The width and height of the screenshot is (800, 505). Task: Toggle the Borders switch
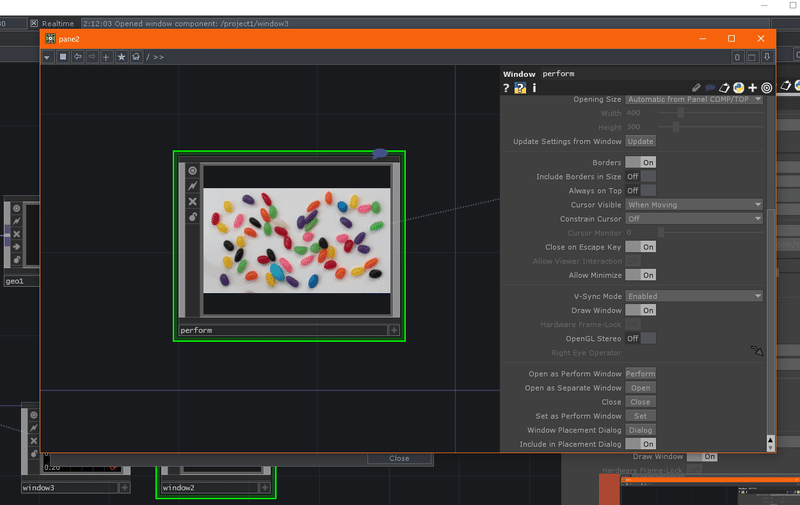click(x=640, y=162)
